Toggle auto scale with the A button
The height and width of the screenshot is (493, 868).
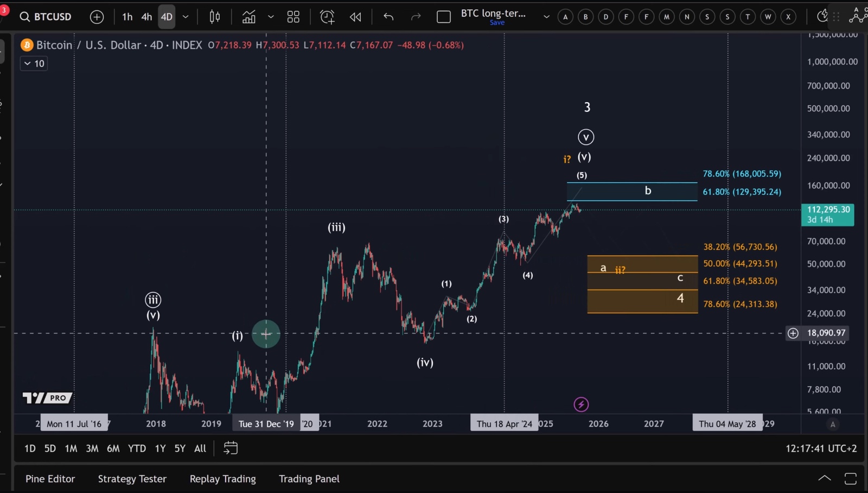tap(833, 424)
